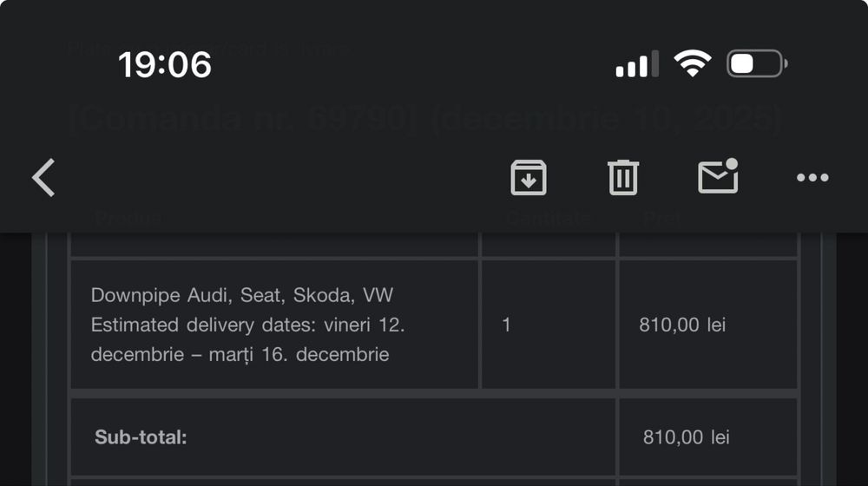Click the product row price 810,00 lei
Image resolution: width=868 pixels, height=486 pixels.
point(682,325)
